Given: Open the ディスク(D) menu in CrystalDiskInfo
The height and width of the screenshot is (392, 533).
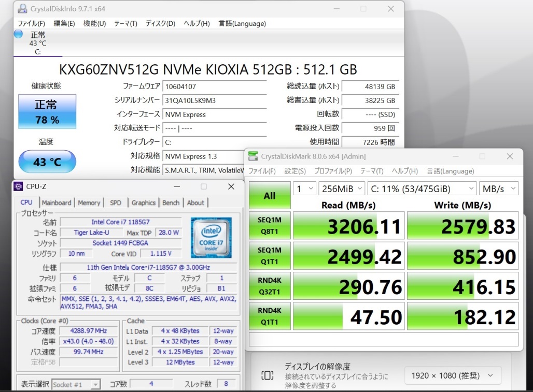Looking at the screenshot, I should (160, 23).
